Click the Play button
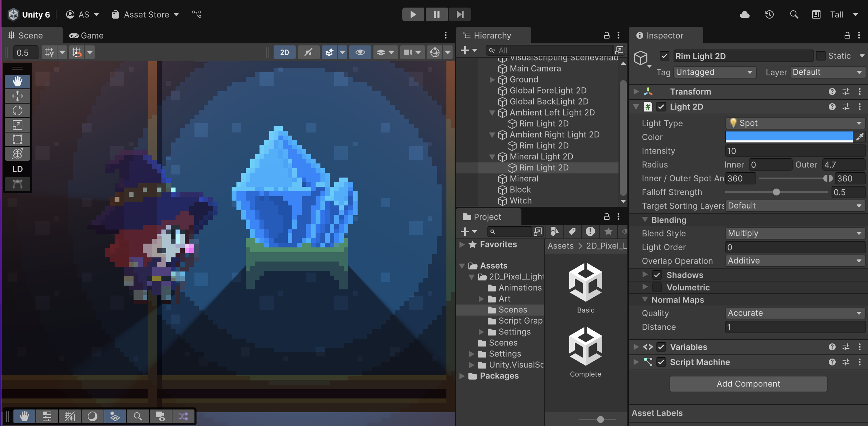The height and width of the screenshot is (426, 868). pos(413,14)
